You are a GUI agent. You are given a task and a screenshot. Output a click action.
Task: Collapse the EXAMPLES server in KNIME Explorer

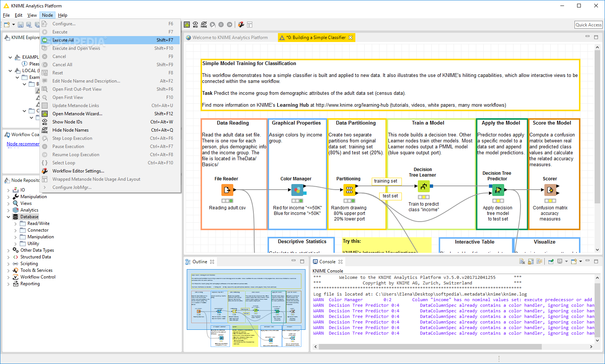pyautogui.click(x=10, y=57)
